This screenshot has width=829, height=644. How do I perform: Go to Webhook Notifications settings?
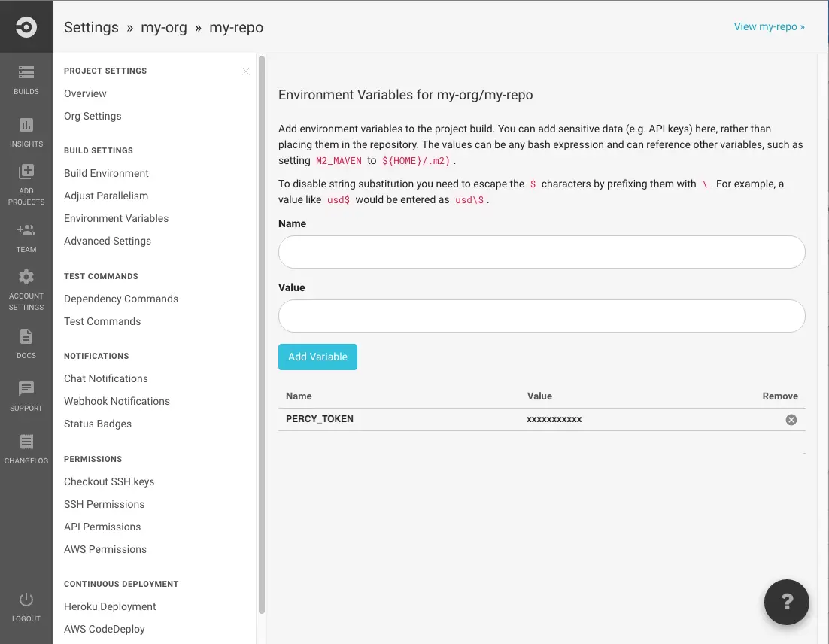tap(117, 401)
